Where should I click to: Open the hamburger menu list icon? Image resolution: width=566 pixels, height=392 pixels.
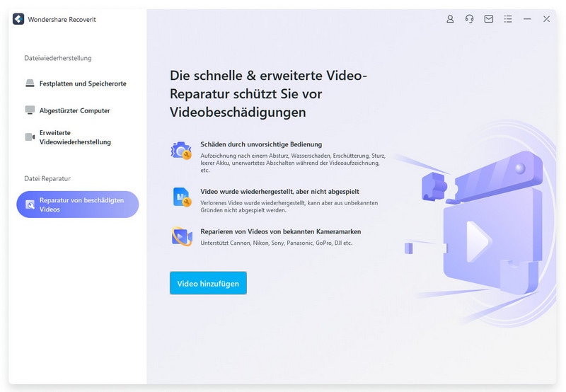(x=508, y=19)
